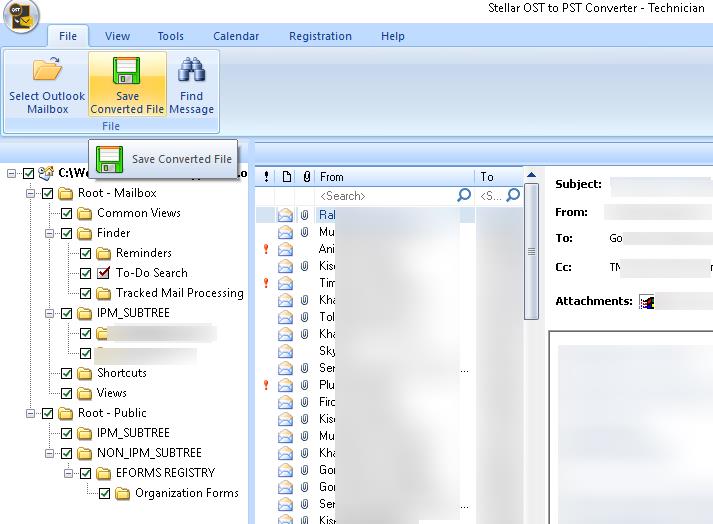The image size is (713, 524).
Task: Click search magnifier in From filter
Action: pos(463,196)
